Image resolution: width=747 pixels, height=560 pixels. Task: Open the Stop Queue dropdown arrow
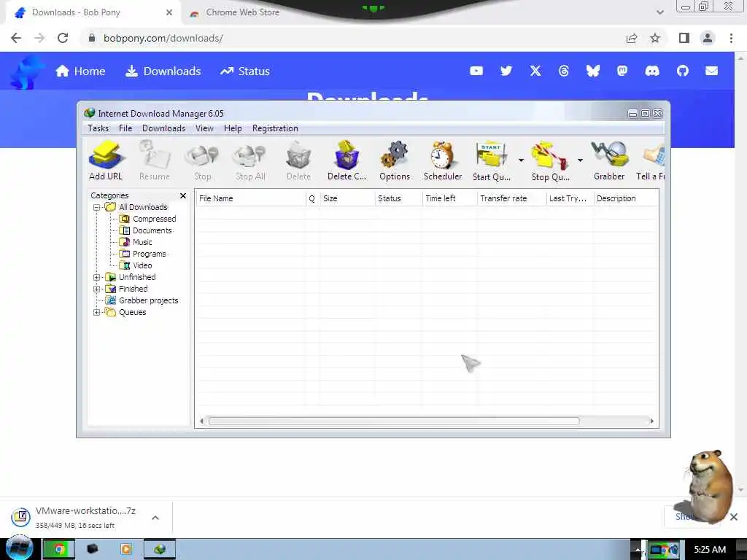point(580,160)
